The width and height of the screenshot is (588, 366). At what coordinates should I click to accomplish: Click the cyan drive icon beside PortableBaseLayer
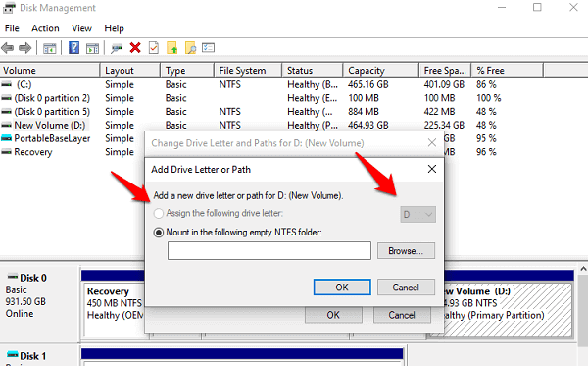point(6,138)
